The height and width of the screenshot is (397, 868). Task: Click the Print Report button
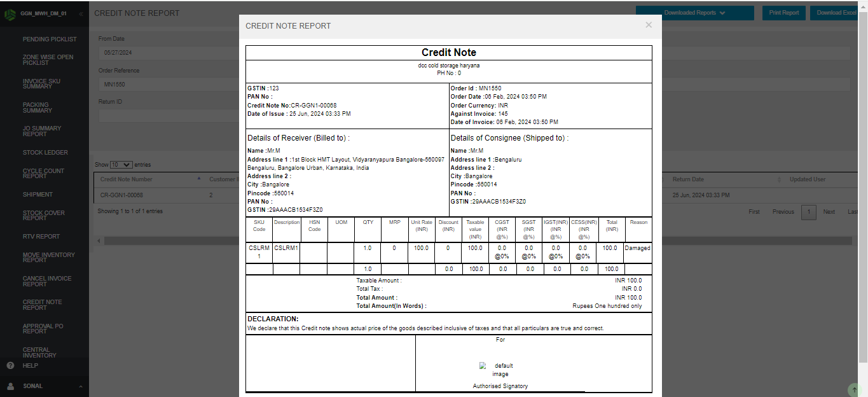tap(783, 13)
